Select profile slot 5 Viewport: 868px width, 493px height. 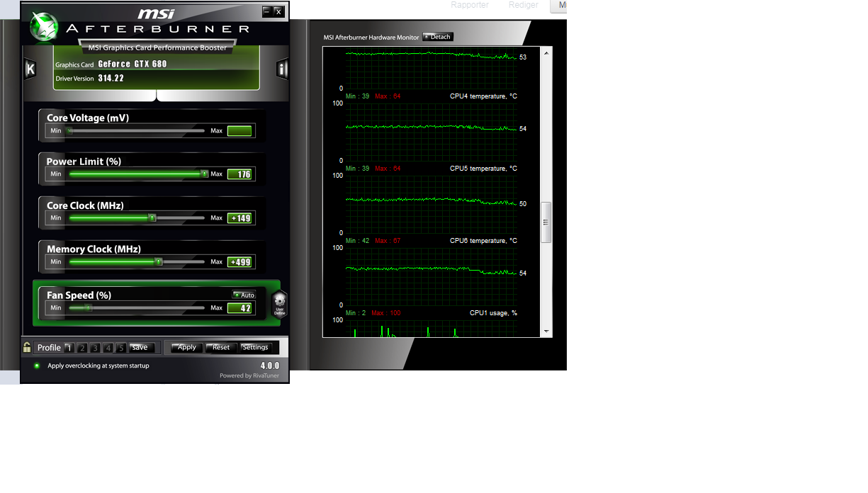(x=121, y=348)
